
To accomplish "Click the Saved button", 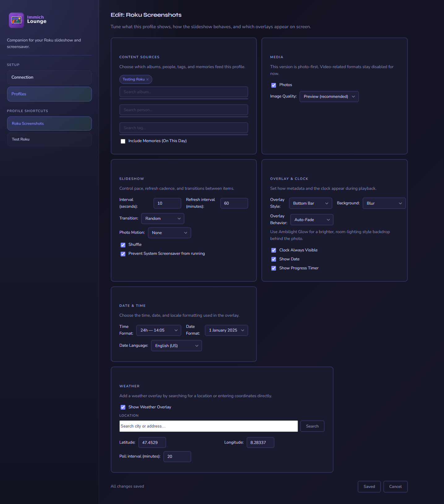I will [369, 487].
